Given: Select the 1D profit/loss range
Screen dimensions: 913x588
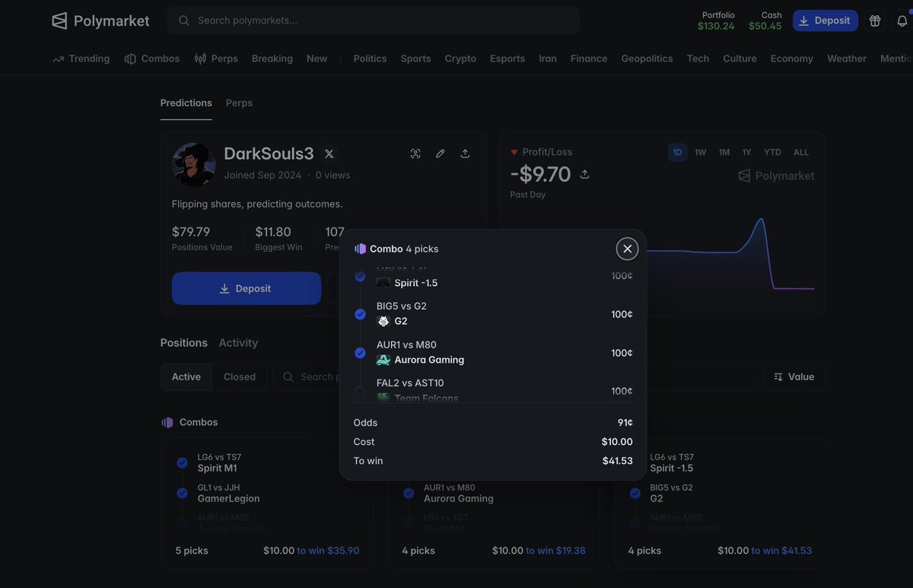Looking at the screenshot, I should (677, 152).
